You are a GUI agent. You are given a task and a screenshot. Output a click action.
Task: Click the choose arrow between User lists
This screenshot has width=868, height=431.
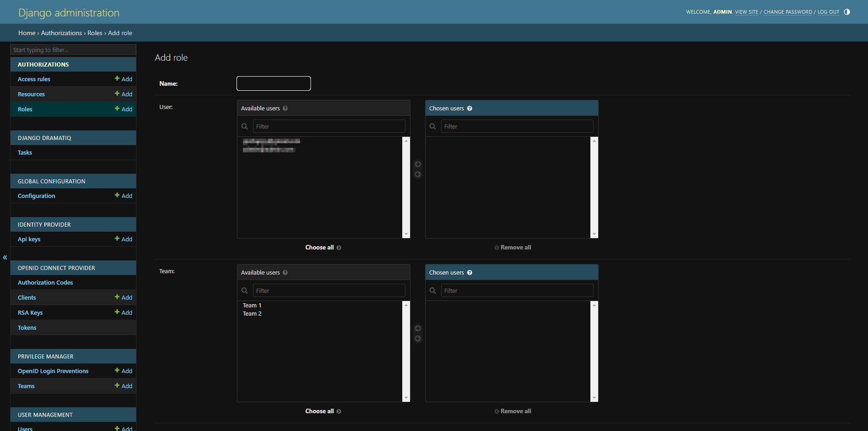coord(418,164)
